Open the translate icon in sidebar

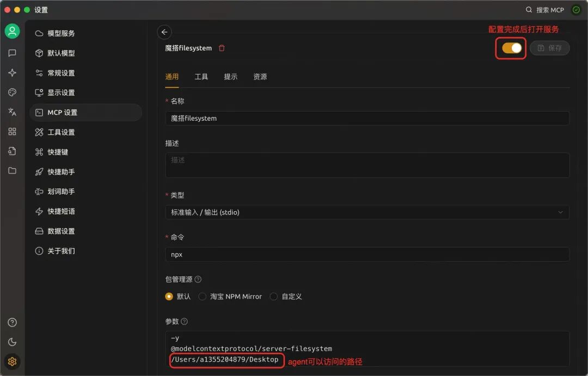point(13,112)
